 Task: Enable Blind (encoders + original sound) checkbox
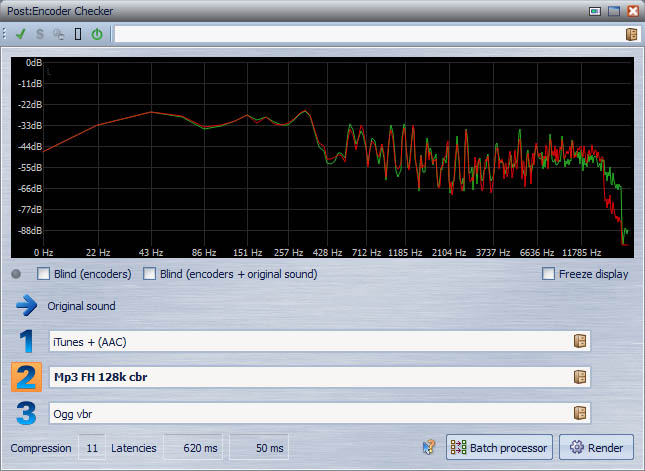click(x=151, y=274)
